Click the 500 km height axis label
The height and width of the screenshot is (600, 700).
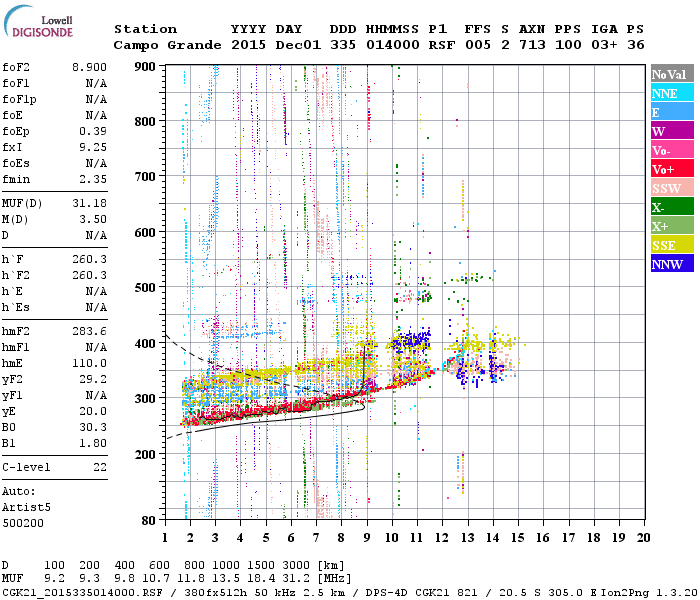[145, 288]
